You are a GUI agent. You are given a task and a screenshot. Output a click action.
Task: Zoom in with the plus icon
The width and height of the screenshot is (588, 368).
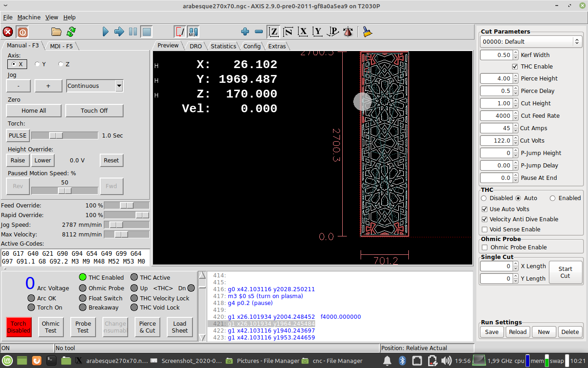(245, 32)
